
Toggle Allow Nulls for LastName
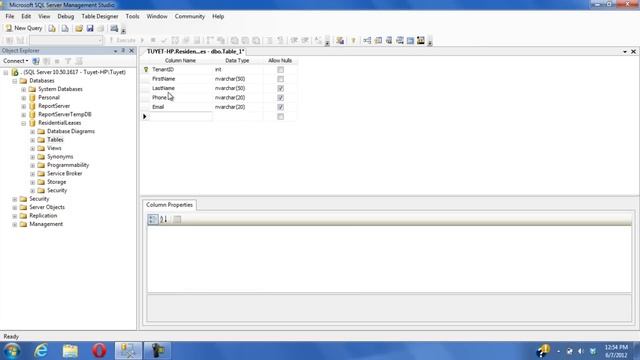(x=280, y=88)
